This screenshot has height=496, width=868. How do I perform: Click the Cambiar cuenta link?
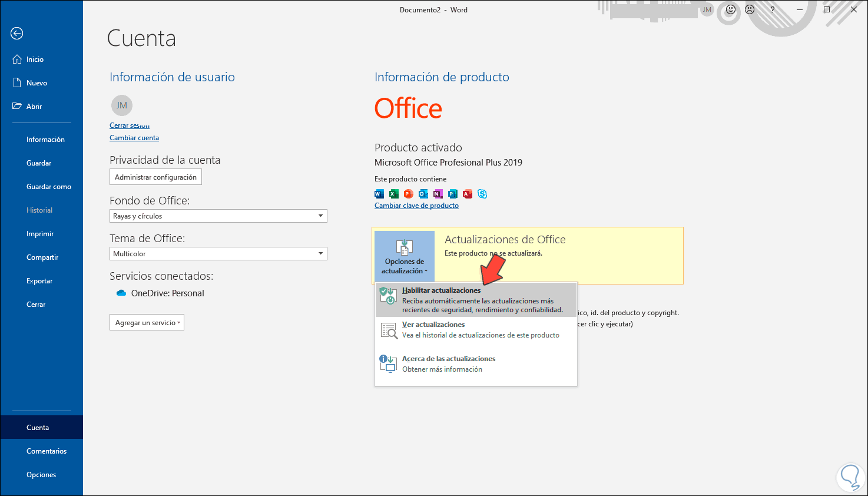click(134, 138)
